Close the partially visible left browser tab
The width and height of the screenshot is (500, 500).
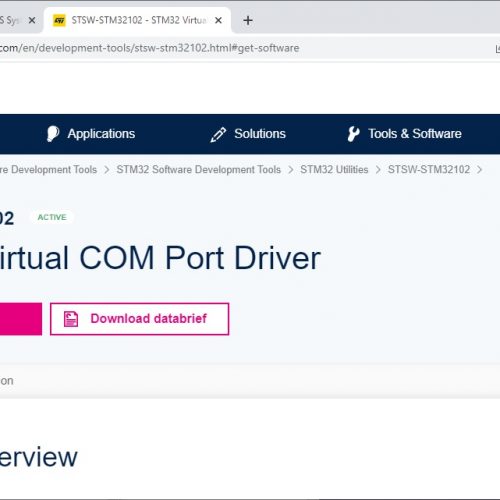[32, 20]
